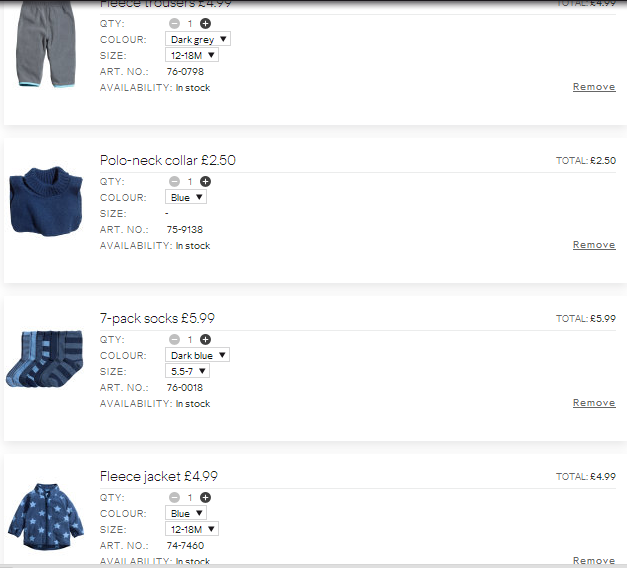Decrease quantity of Fleece jacket
The height and width of the screenshot is (568, 627).
click(174, 498)
